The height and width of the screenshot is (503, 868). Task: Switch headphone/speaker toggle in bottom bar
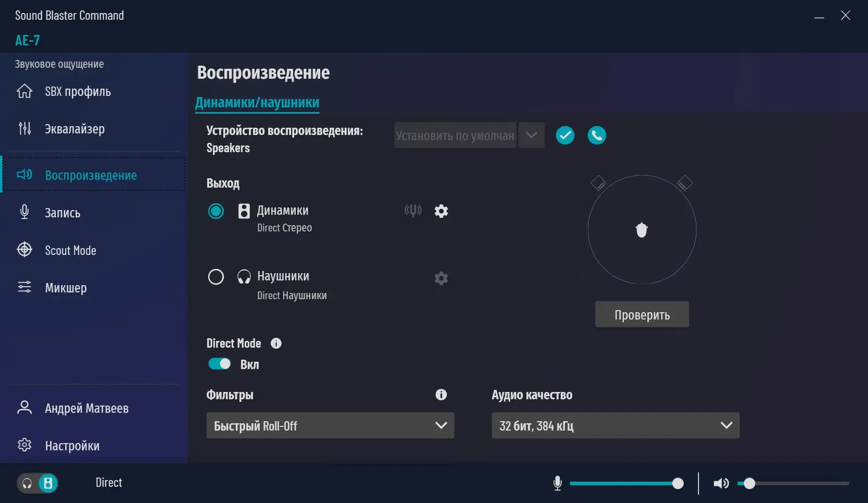[x=38, y=483]
